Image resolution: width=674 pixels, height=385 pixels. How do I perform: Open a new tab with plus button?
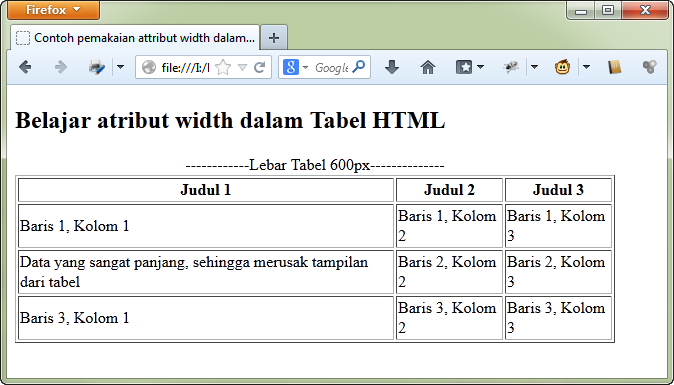pos(274,38)
